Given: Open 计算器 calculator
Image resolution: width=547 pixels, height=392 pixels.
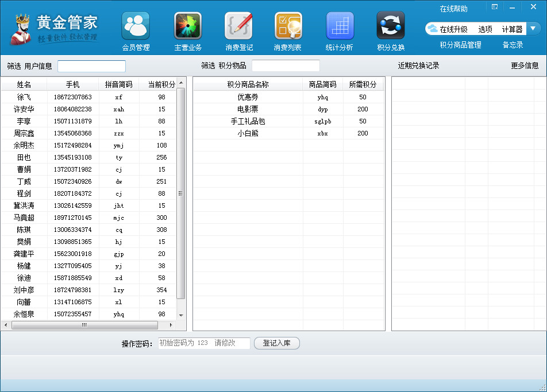Looking at the screenshot, I should (512, 29).
